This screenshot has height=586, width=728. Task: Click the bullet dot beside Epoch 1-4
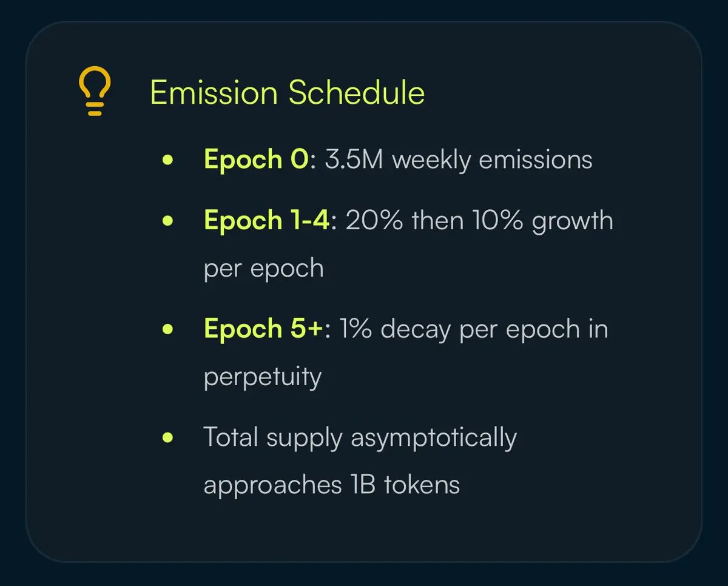coord(169,221)
